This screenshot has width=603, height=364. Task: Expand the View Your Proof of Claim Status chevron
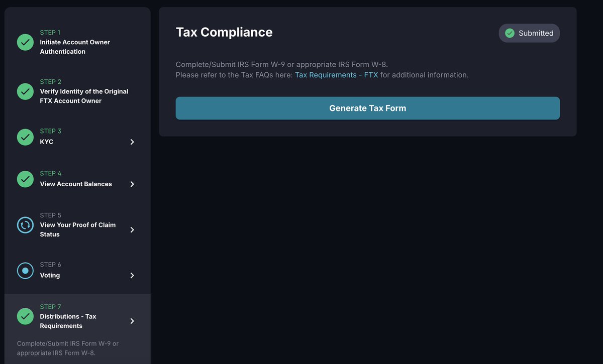pyautogui.click(x=132, y=230)
